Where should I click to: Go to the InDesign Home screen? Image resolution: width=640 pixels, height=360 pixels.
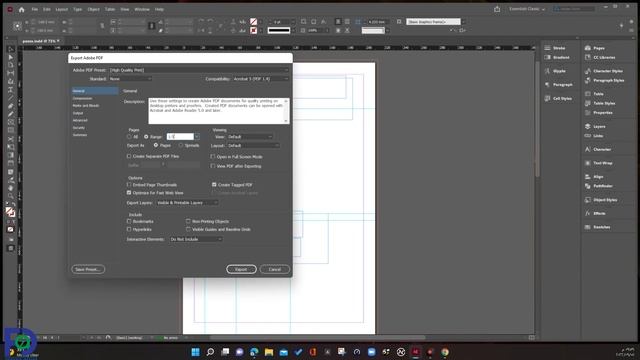22,9
